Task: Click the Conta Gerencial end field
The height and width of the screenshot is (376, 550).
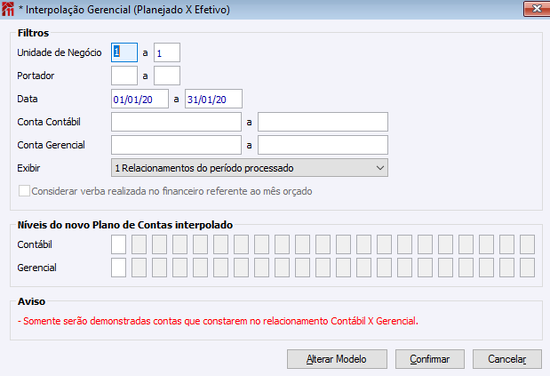Action: pyautogui.click(x=323, y=145)
